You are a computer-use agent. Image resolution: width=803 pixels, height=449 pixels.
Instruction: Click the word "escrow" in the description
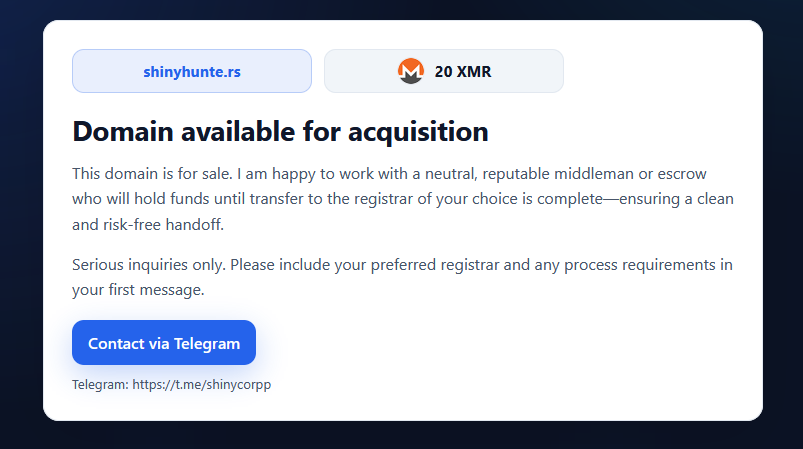pyautogui.click(x=709, y=173)
